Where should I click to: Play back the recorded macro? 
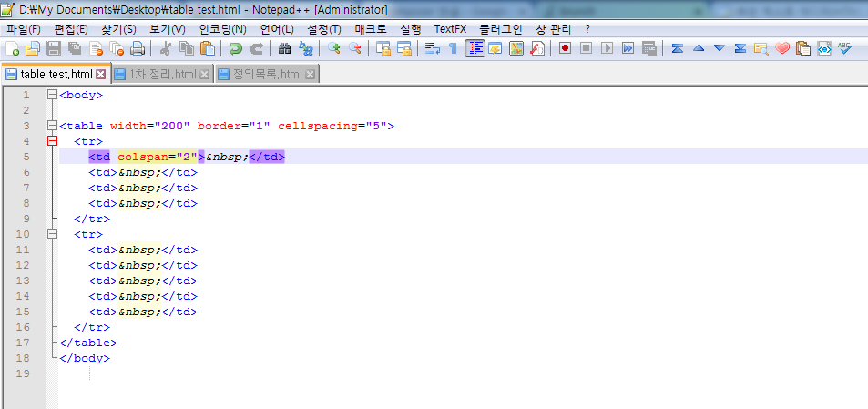pyautogui.click(x=607, y=48)
